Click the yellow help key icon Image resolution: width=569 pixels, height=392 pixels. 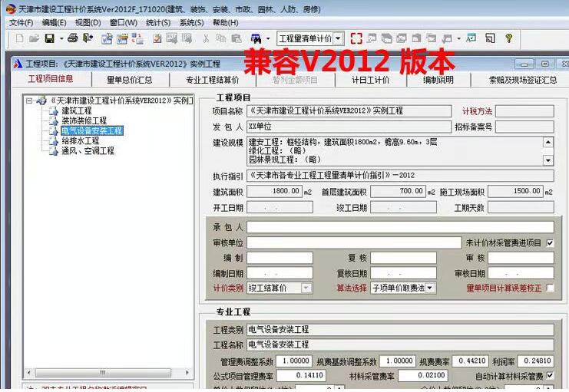tap(509, 38)
